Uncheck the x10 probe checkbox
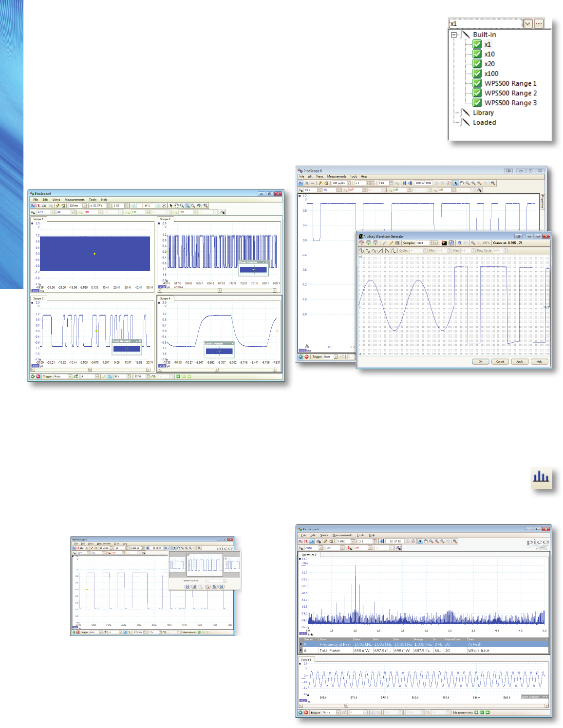Viewport: 563px width, 728px height. click(477, 54)
